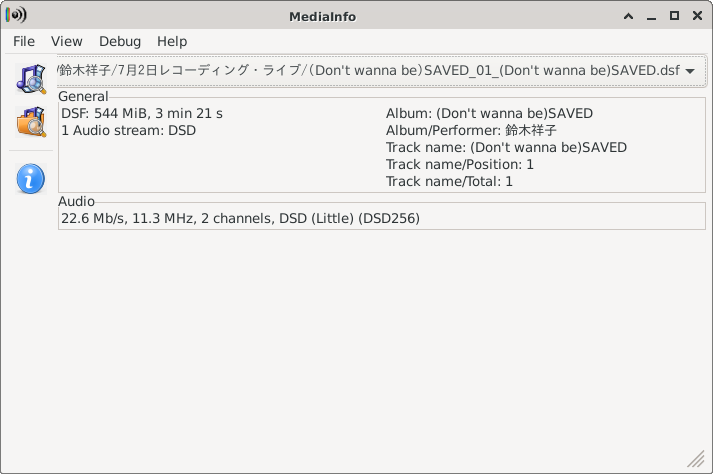Close the MediaInfo window
This screenshot has height=474, width=713.
(x=696, y=16)
